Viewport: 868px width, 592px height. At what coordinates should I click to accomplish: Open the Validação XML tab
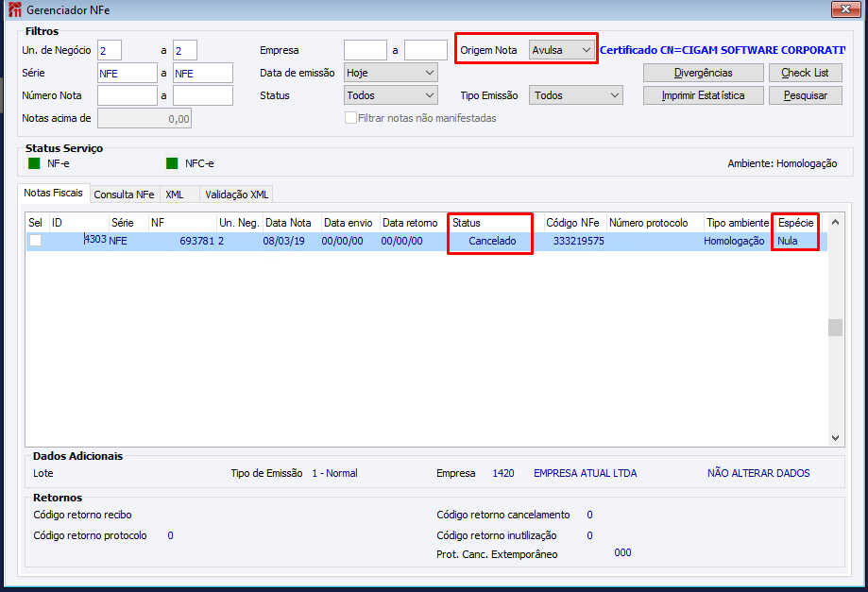click(x=236, y=195)
